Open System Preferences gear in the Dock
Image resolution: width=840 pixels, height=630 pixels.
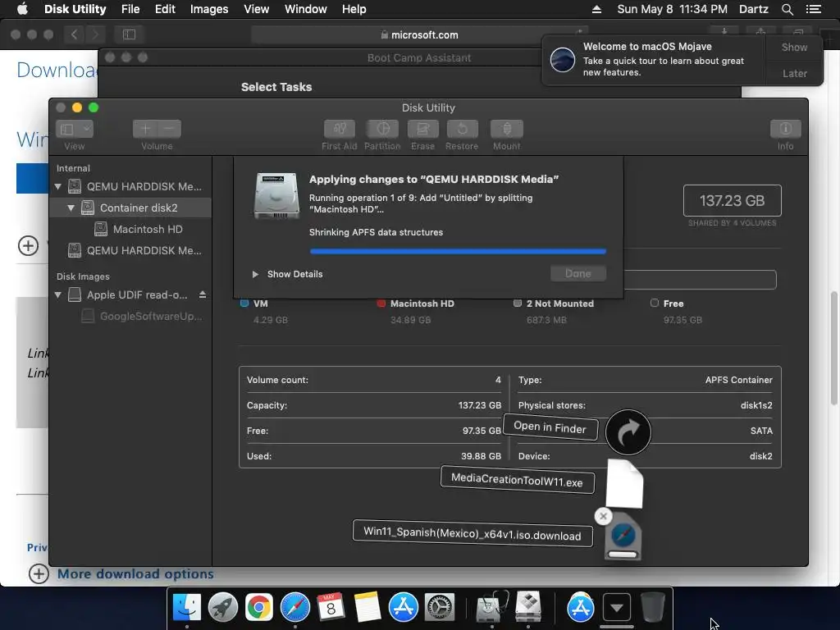(x=440, y=608)
